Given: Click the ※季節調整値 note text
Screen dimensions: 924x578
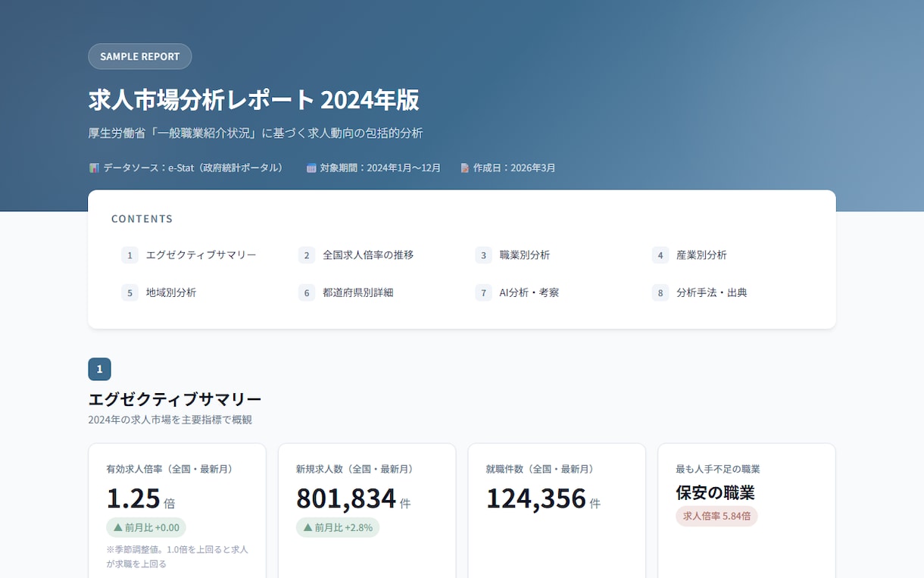Looking at the screenshot, I should 177,557.
